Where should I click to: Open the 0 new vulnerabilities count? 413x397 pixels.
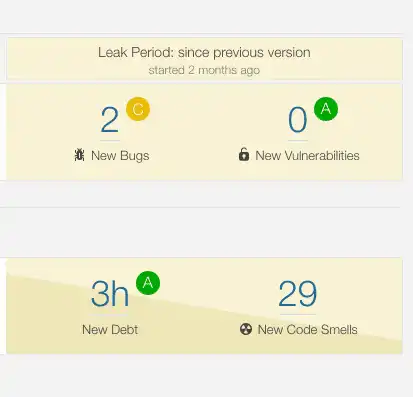pos(298,120)
